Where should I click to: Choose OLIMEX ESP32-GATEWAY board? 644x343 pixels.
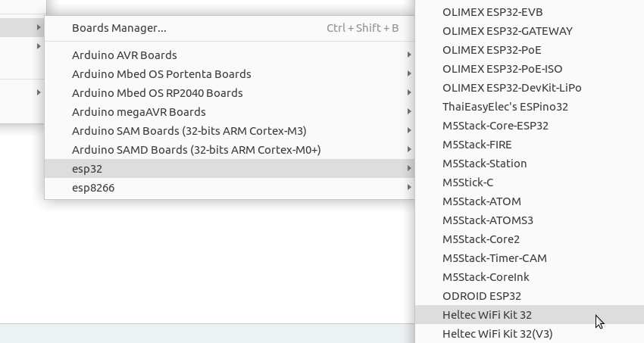(x=530, y=31)
